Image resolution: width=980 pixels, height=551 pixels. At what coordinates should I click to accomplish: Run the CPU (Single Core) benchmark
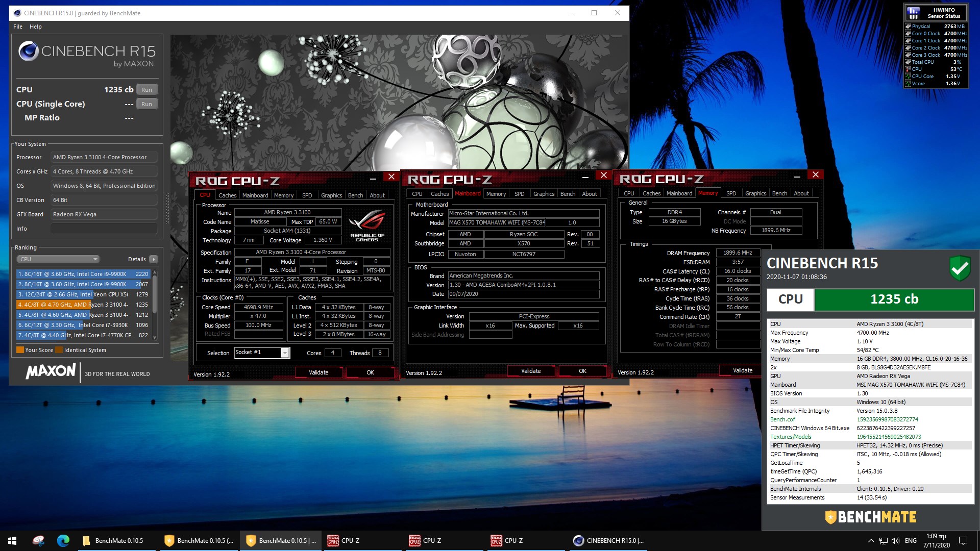[x=146, y=104]
